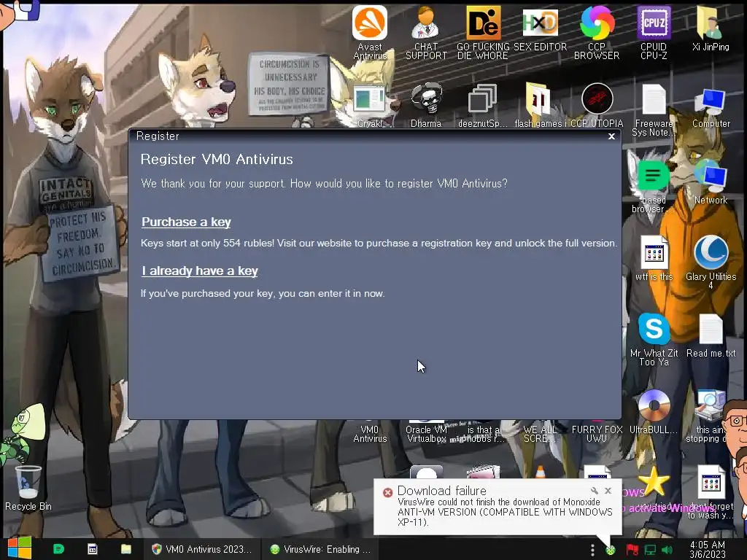Launch the CCP BROWSER desktop icon
747x560 pixels.
tap(597, 32)
